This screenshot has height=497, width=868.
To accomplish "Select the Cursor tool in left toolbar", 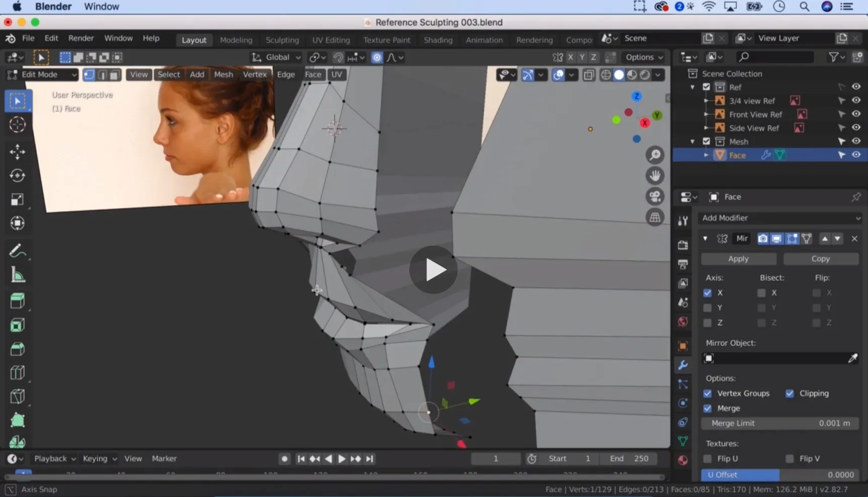I will [17, 124].
